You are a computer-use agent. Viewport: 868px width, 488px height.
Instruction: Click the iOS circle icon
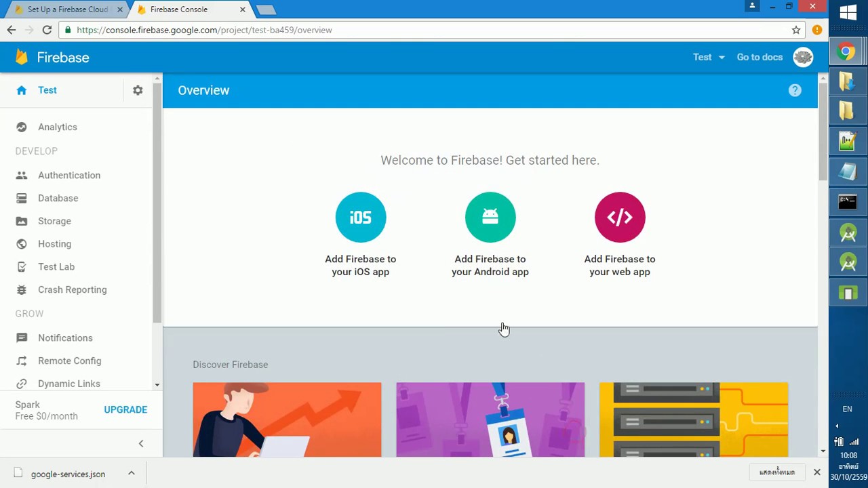(361, 217)
